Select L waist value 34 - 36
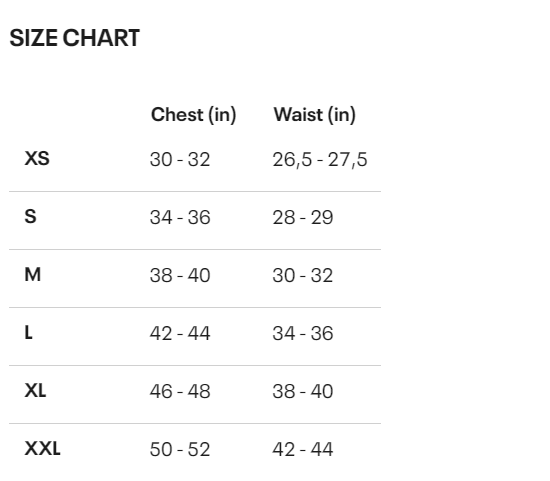The width and height of the screenshot is (550, 481). click(x=303, y=333)
